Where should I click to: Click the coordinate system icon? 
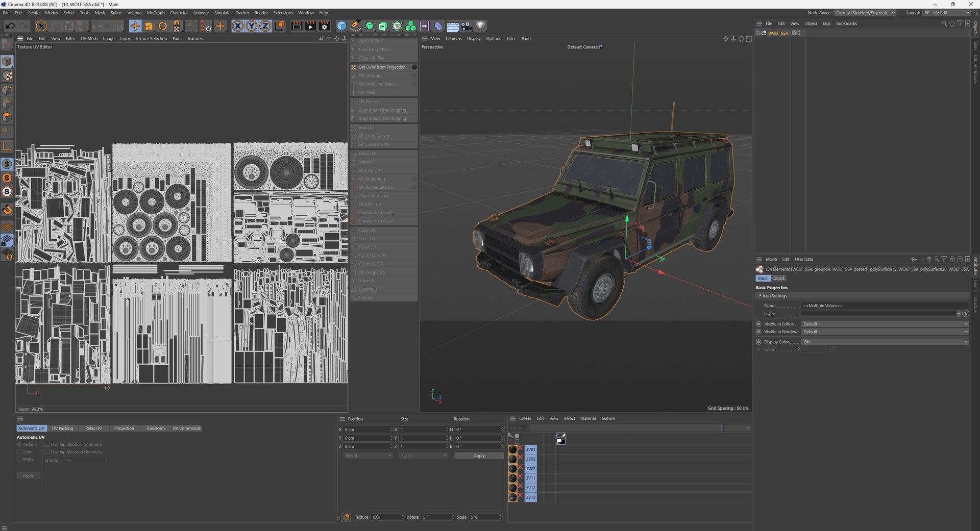(279, 26)
